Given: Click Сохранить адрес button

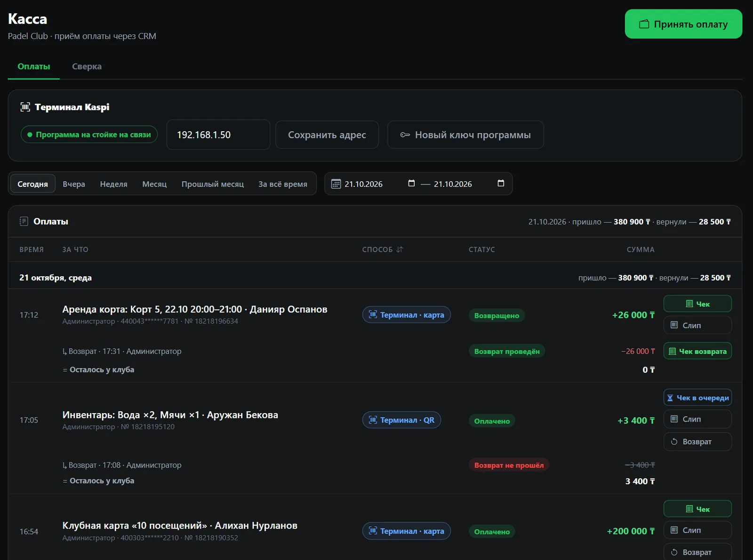Looking at the screenshot, I should (x=327, y=135).
